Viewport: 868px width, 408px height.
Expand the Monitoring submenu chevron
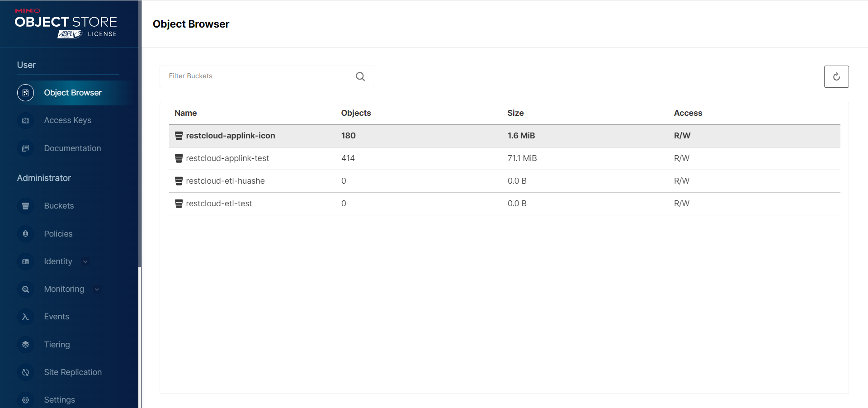click(x=97, y=289)
